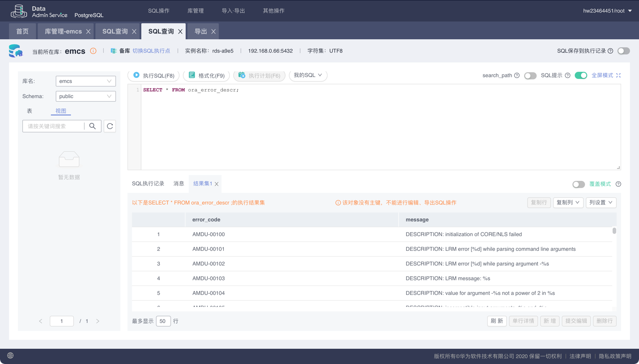
Task: Enable SQL保存到执行记录 switch
Action: tap(623, 51)
